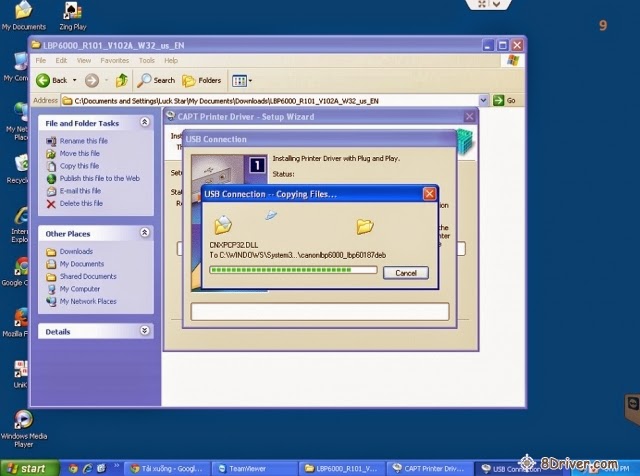640x476 pixels.
Task: Open the Back history dropdown arrow
Action: tap(75, 80)
